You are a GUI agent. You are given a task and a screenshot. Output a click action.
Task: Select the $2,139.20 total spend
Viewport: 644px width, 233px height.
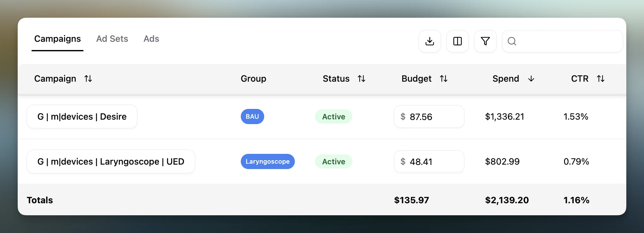point(507,200)
